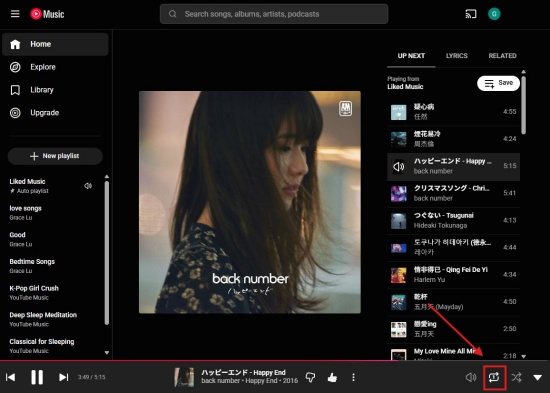The width and height of the screenshot is (550, 393).
Task: Select the now-playing ハッピーエンド queue row
Action: click(x=454, y=166)
